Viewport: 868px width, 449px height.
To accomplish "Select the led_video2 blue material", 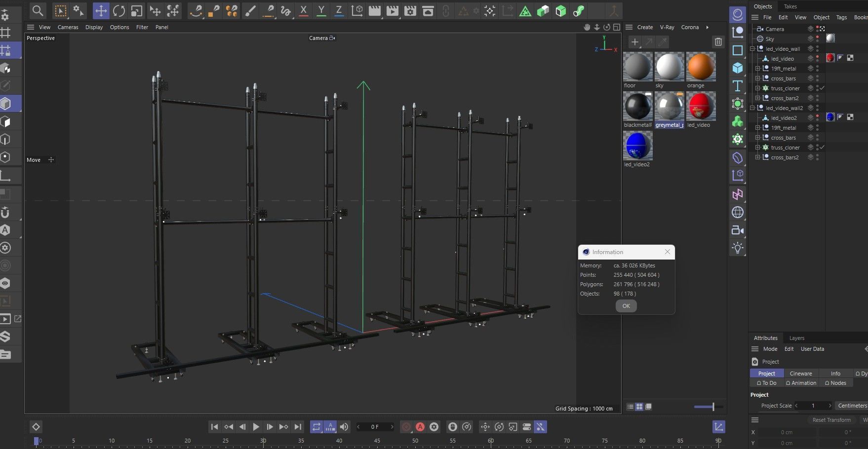I will (638, 146).
